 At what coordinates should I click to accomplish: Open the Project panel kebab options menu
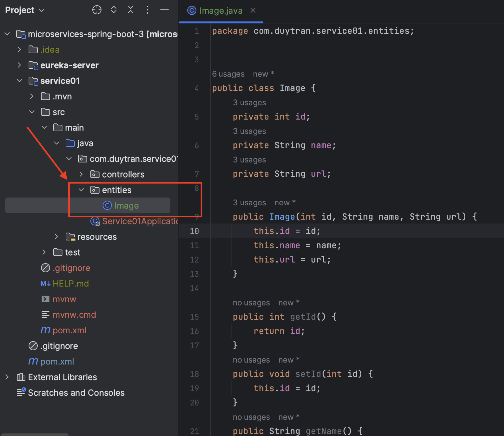pyautogui.click(x=148, y=10)
